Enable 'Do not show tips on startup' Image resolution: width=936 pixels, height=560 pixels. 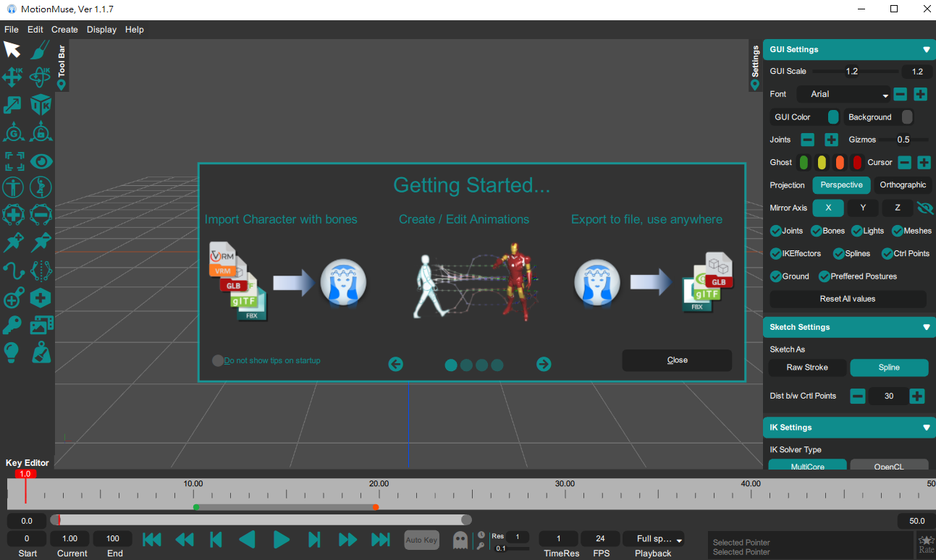coord(218,360)
